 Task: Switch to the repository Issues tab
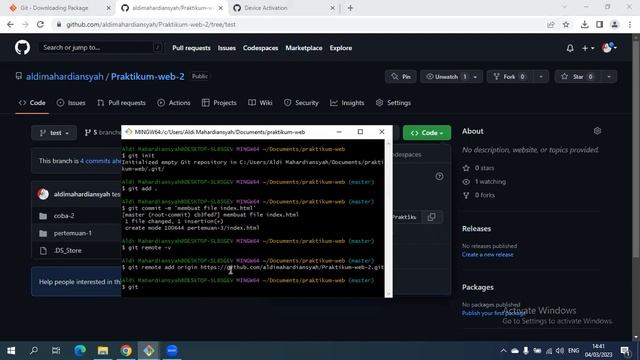tap(71, 103)
